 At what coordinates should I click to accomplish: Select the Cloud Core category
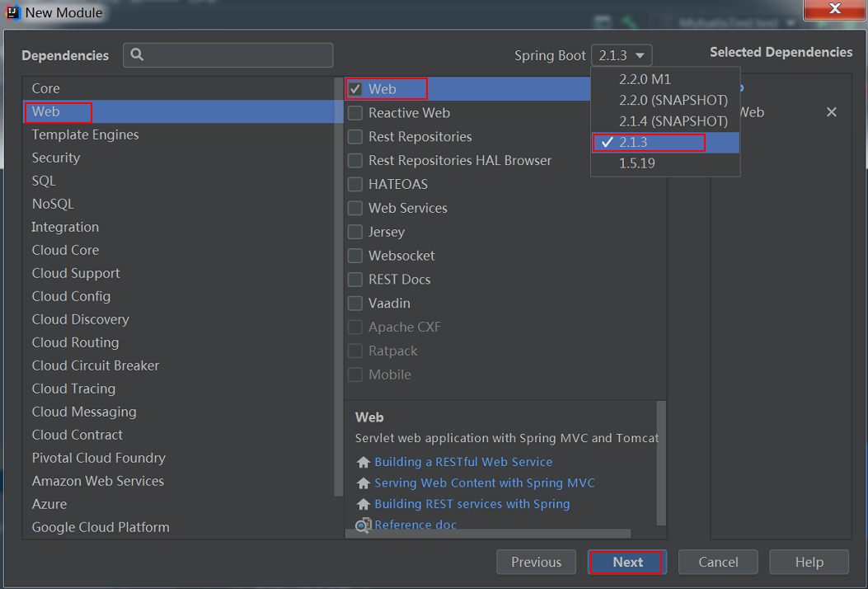[x=180, y=251]
